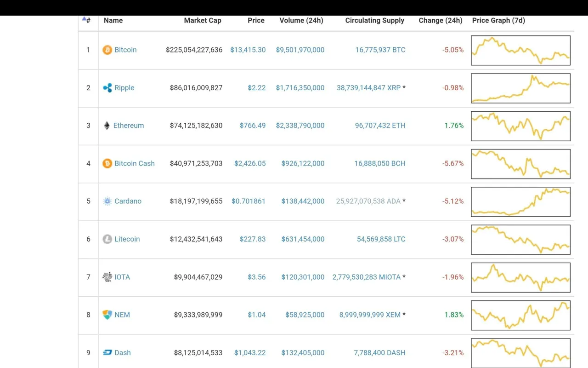The height and width of the screenshot is (368, 588).
Task: Click Cardano volume $138,442,000
Action: click(x=303, y=201)
